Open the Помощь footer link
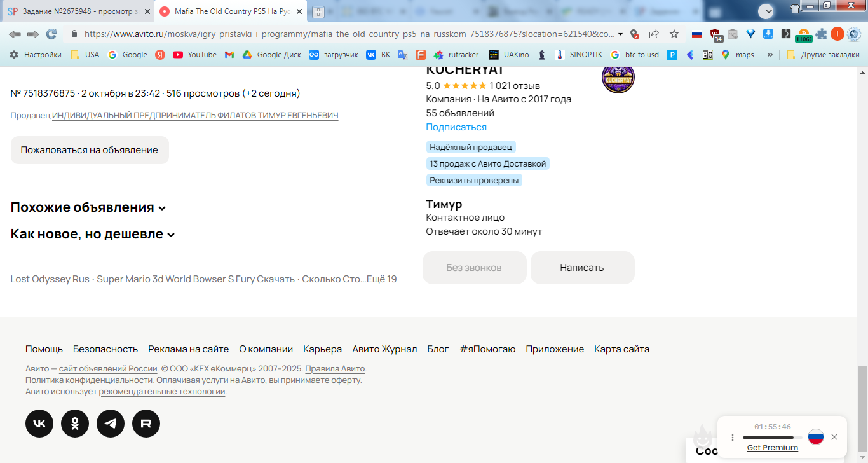The width and height of the screenshot is (868, 463). tap(44, 349)
